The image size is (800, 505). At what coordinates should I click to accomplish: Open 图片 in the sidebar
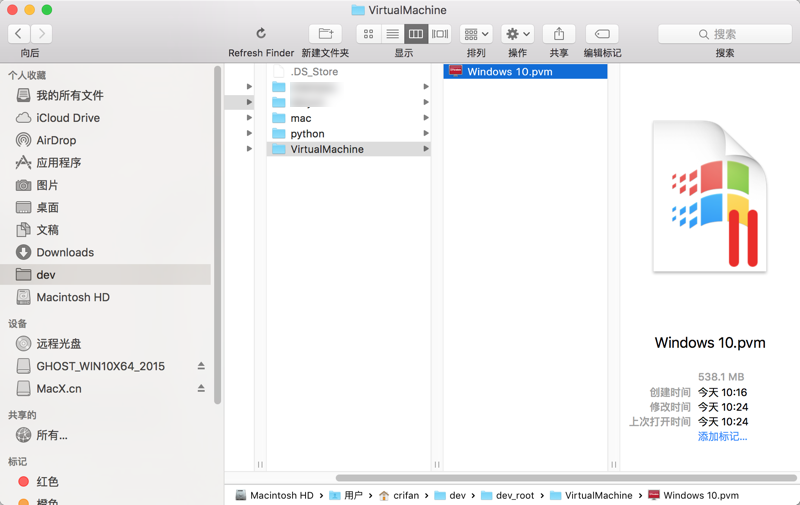(106, 185)
